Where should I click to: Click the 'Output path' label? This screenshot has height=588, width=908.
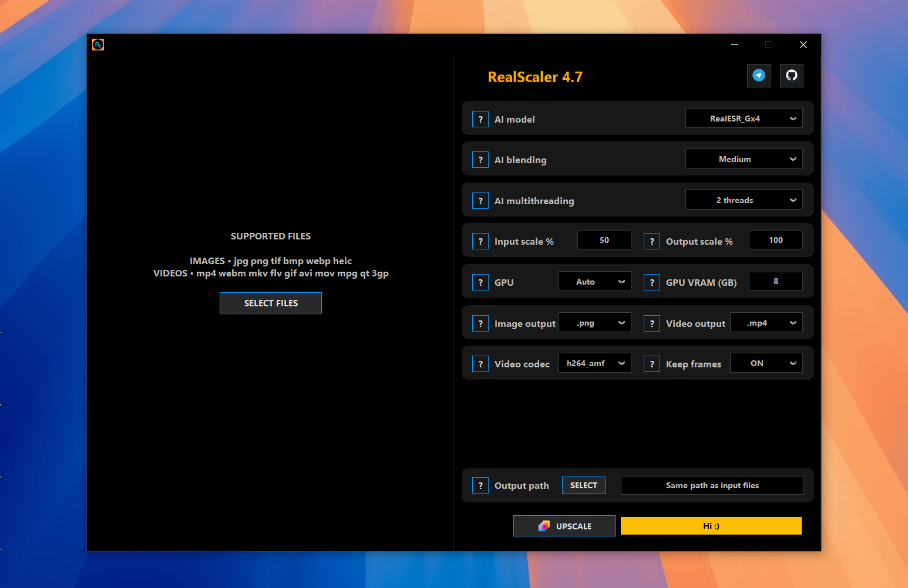click(x=522, y=486)
